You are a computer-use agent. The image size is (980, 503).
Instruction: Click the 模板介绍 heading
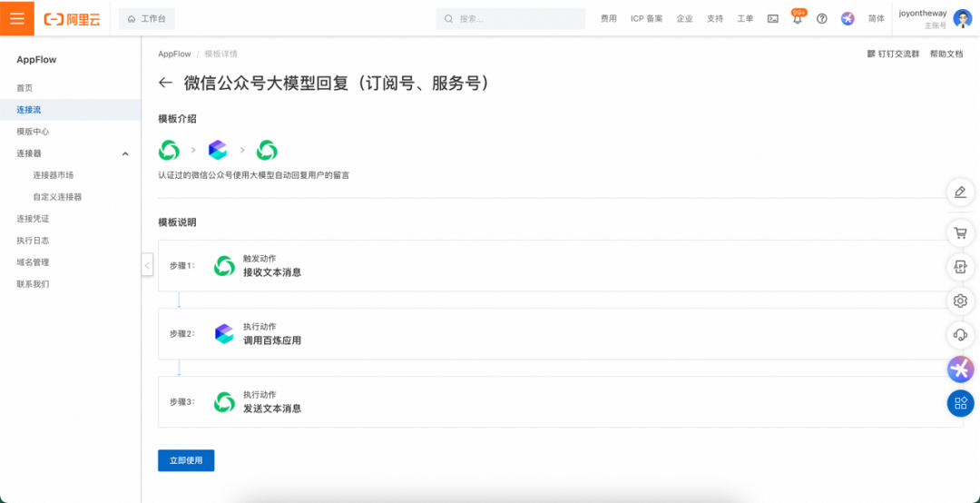[x=178, y=119]
